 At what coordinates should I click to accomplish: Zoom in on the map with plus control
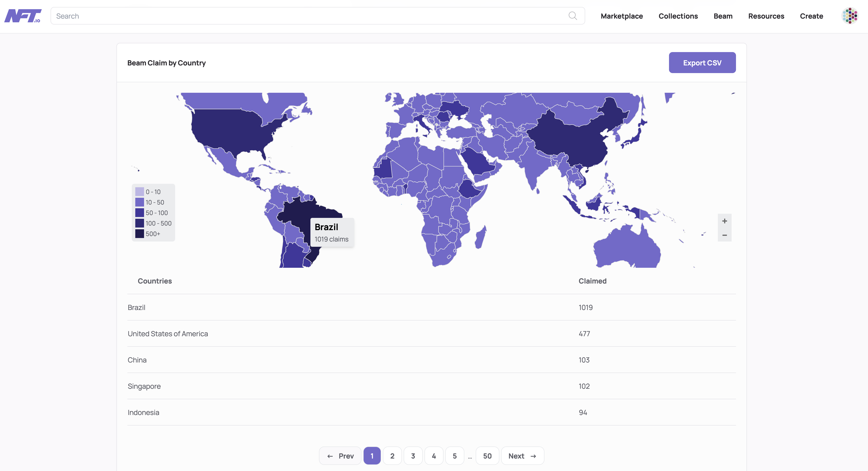click(724, 221)
